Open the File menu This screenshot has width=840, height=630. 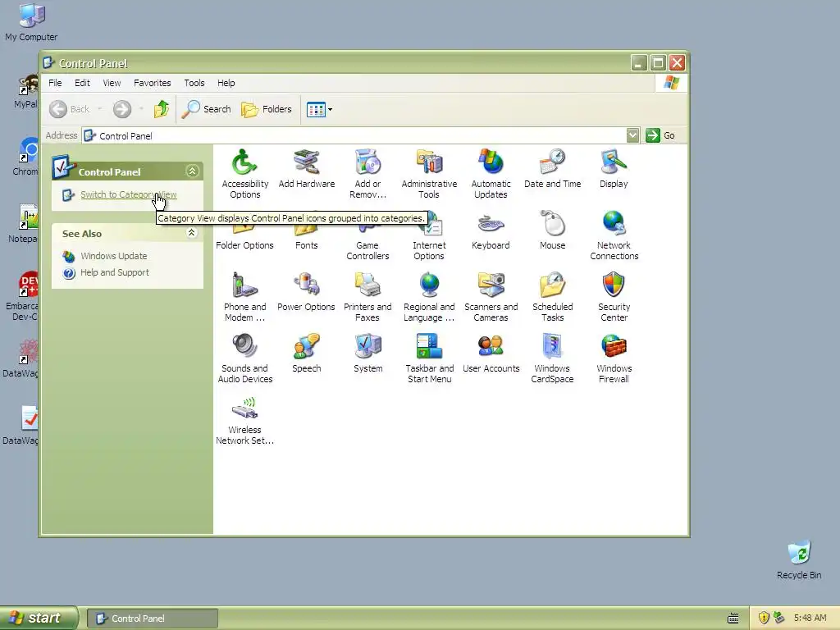(55, 83)
